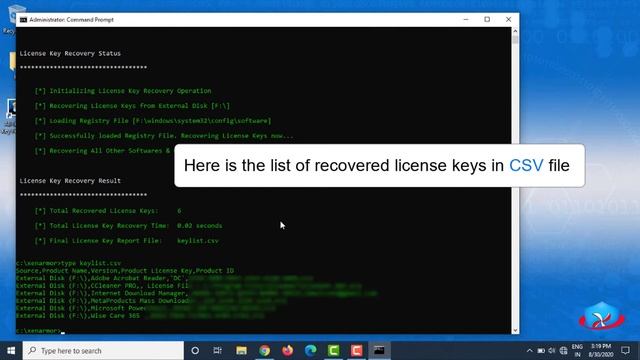Open Firefox from taskbar
The width and height of the screenshot is (640, 360).
coord(288,351)
